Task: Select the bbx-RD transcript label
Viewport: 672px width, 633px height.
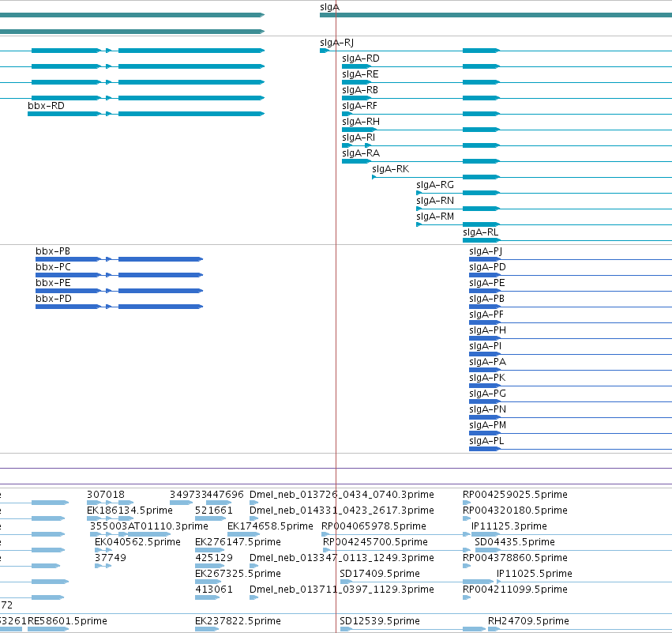Action: pos(47,106)
